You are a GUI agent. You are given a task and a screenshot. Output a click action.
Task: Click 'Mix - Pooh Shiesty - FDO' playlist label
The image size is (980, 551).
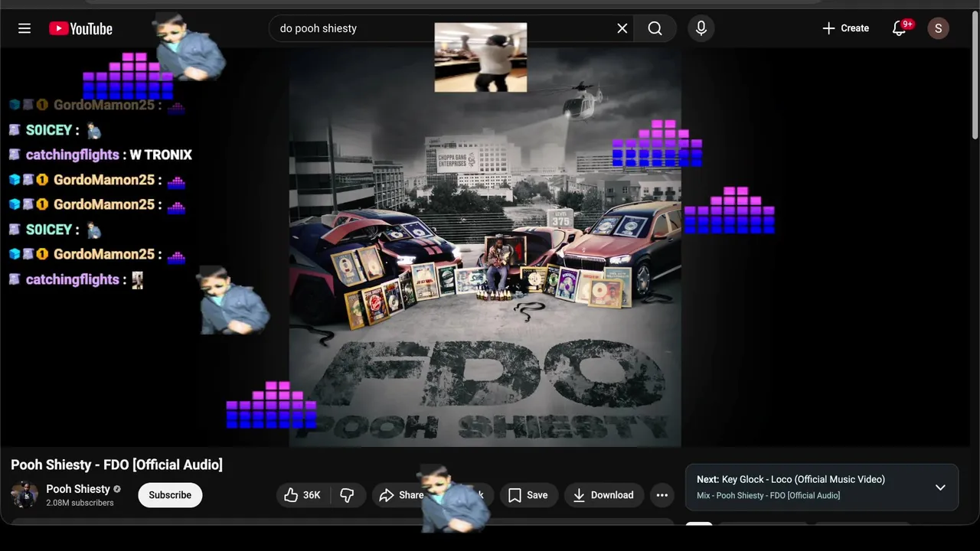(768, 496)
